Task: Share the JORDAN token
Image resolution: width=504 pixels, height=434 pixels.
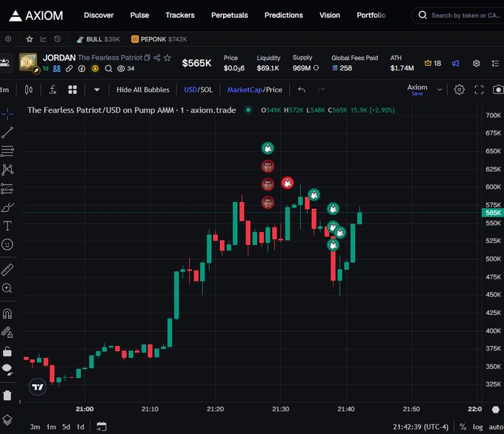Action: click(157, 58)
